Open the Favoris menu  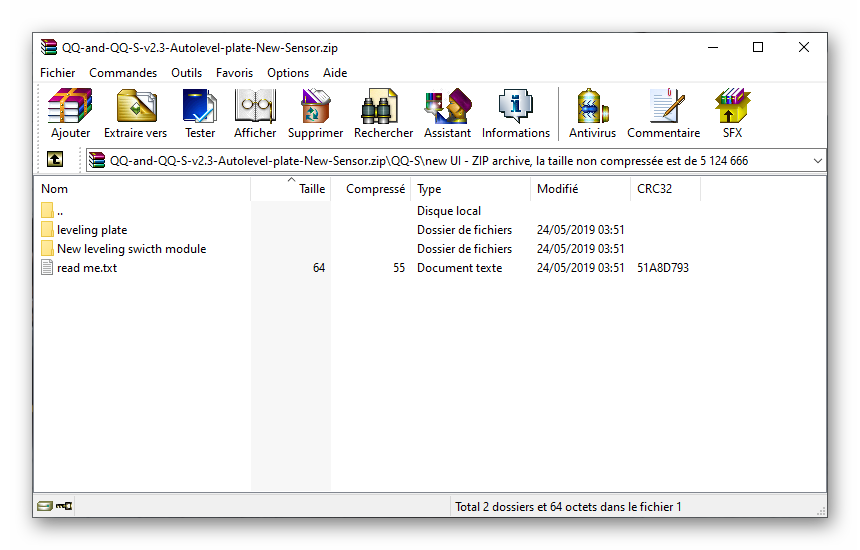click(234, 73)
